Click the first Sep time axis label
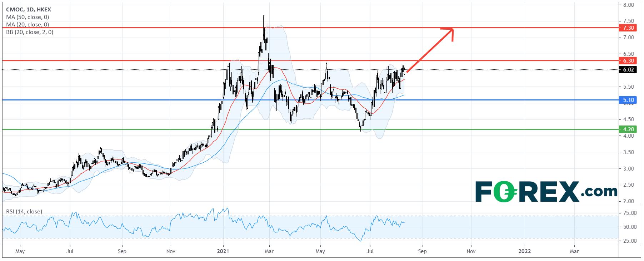 pos(122,251)
